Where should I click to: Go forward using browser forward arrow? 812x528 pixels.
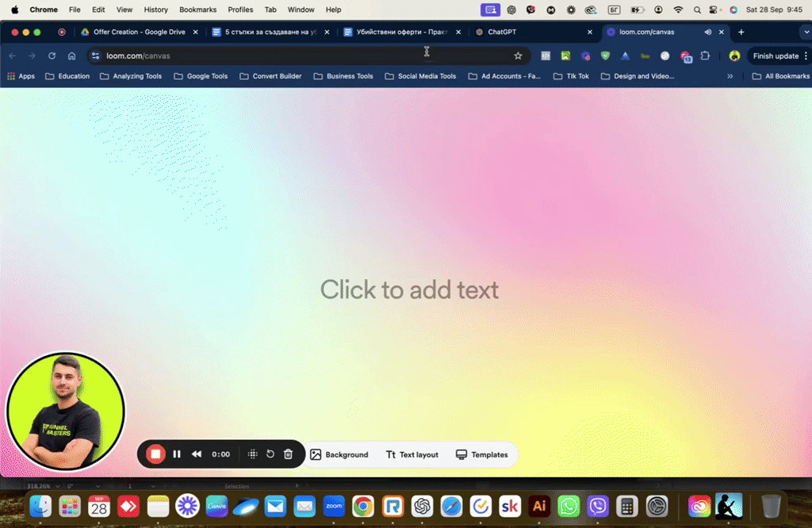coord(32,56)
